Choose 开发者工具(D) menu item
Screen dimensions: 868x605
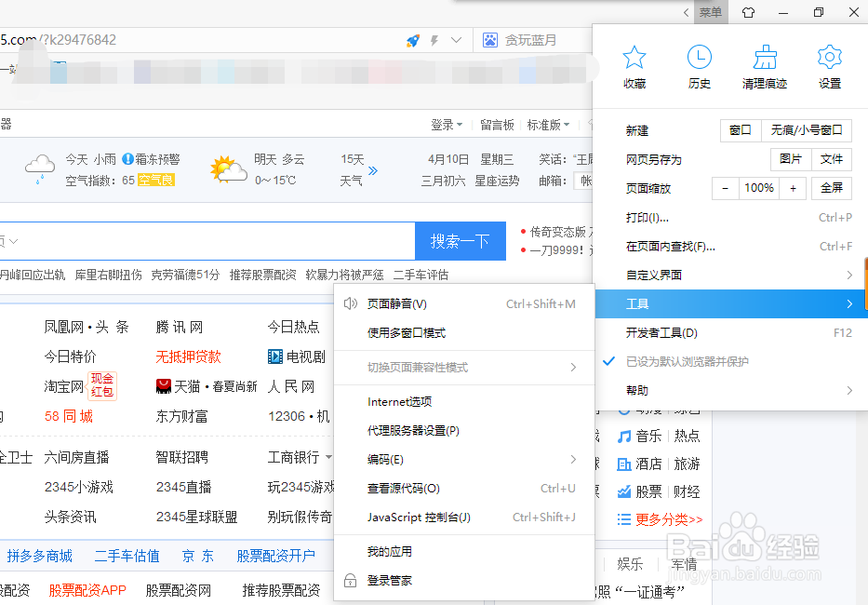[731, 332]
